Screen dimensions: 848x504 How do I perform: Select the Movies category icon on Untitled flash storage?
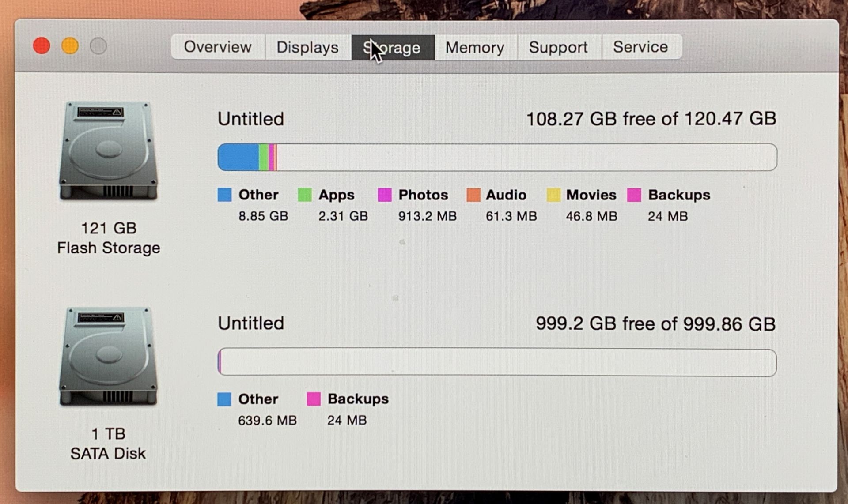[x=553, y=194]
